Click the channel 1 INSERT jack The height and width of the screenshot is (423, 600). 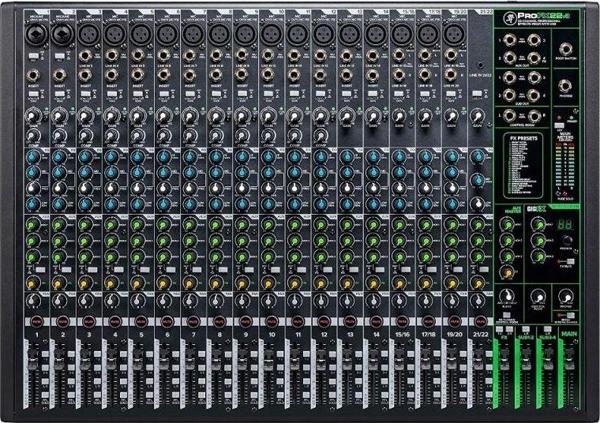(x=34, y=75)
